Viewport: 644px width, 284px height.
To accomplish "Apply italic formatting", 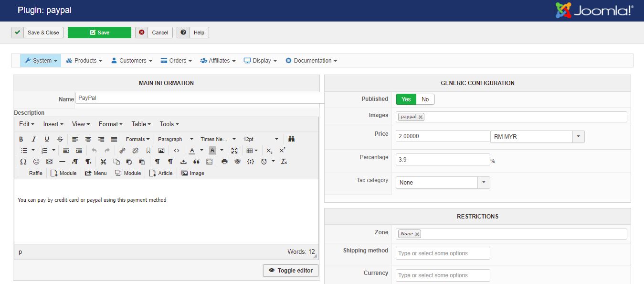I will coord(34,139).
